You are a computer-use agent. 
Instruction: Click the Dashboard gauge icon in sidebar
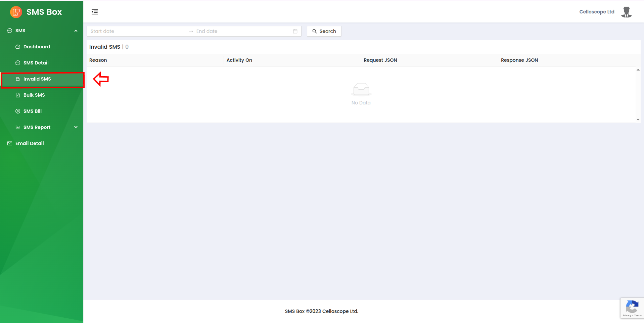coord(18,47)
